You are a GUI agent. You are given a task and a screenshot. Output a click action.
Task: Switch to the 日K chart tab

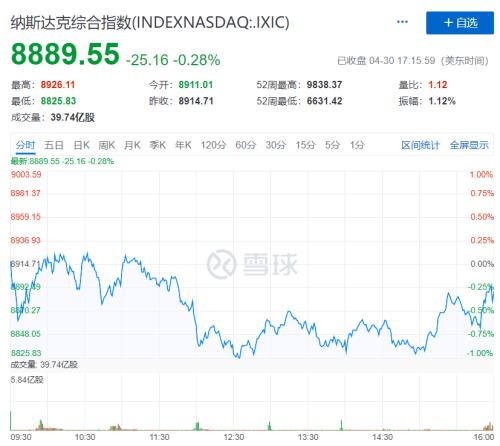pyautogui.click(x=81, y=145)
